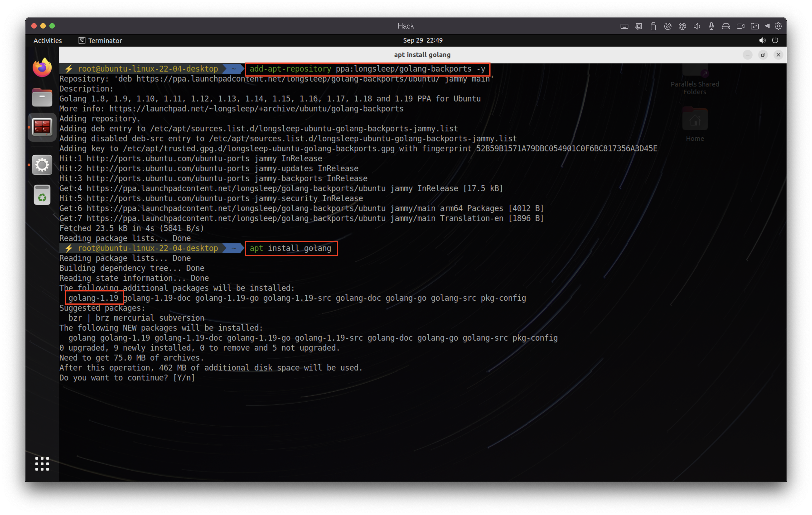Viewport: 812px width, 515px height.
Task: Open the Terminator app menu
Action: (x=101, y=41)
